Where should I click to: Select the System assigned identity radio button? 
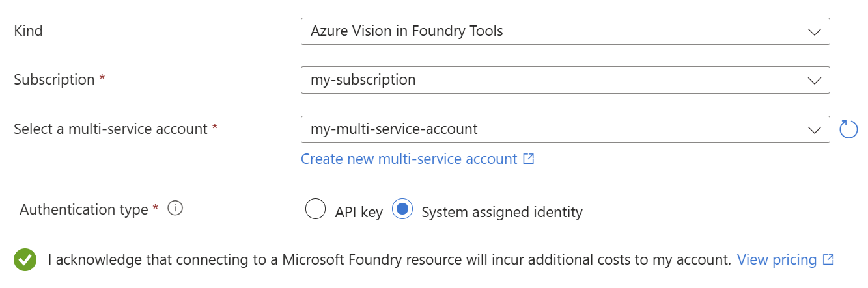coord(402,209)
